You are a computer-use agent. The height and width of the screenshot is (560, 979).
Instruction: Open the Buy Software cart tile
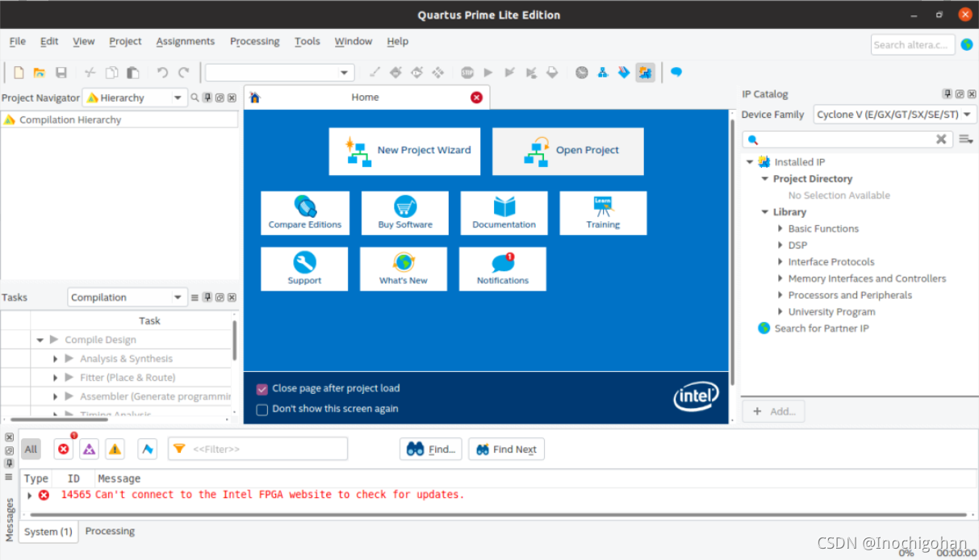[x=405, y=213]
